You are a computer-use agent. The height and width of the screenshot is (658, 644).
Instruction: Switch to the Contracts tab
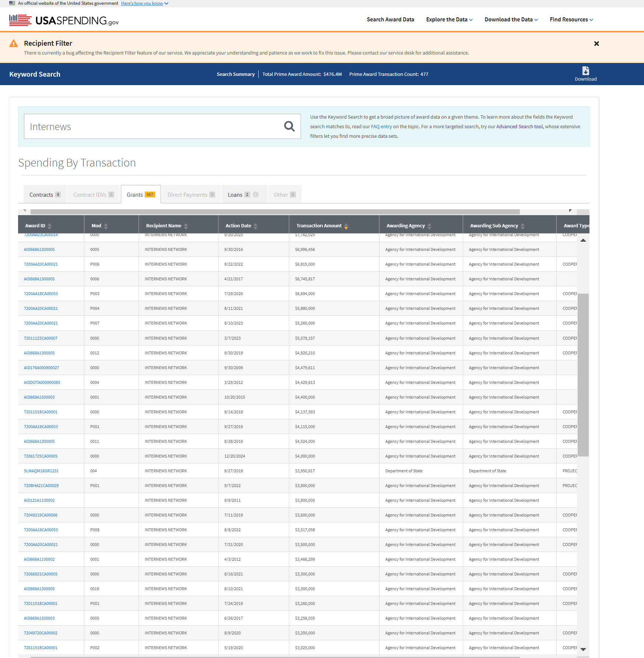click(45, 195)
